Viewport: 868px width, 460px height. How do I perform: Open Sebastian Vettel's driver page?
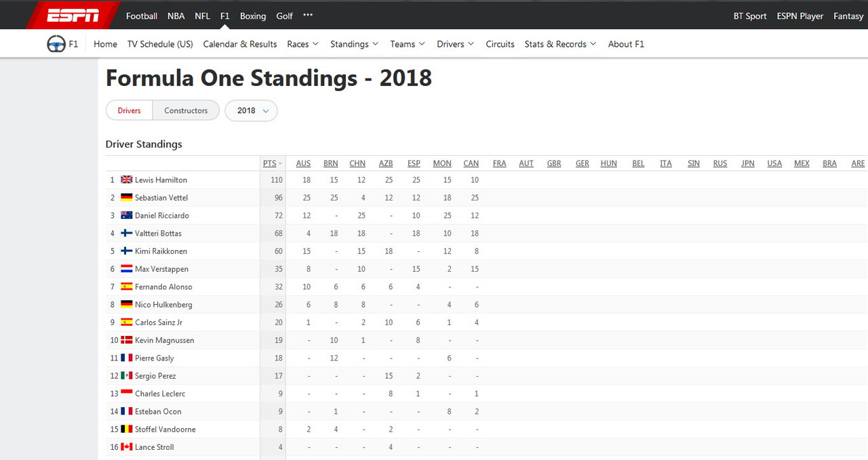[161, 198]
